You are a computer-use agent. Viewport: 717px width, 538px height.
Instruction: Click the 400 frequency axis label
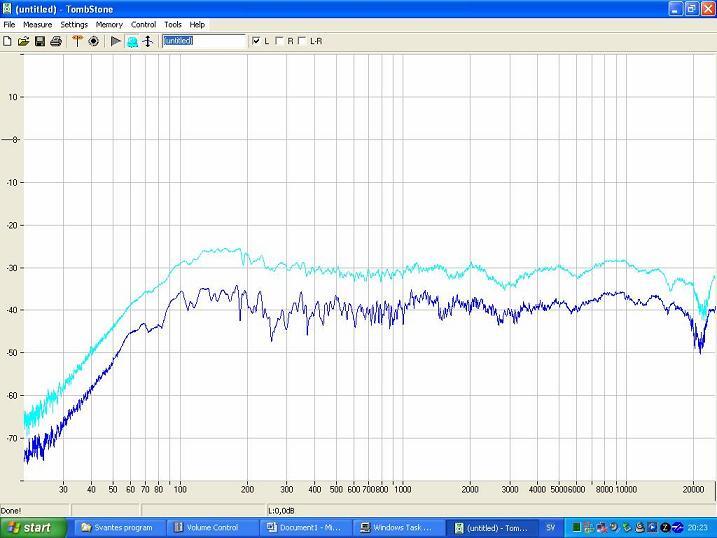315,490
